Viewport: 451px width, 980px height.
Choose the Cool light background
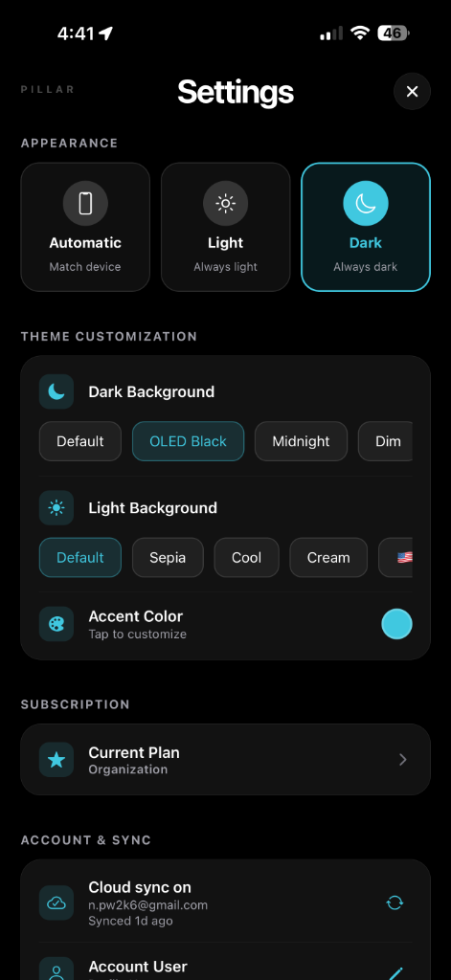[246, 558]
